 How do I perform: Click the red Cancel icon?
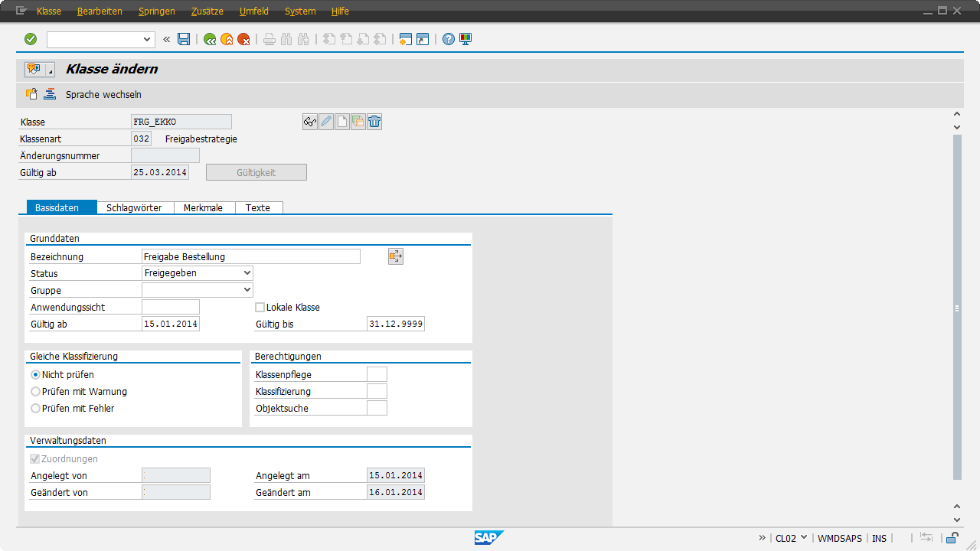click(x=243, y=39)
